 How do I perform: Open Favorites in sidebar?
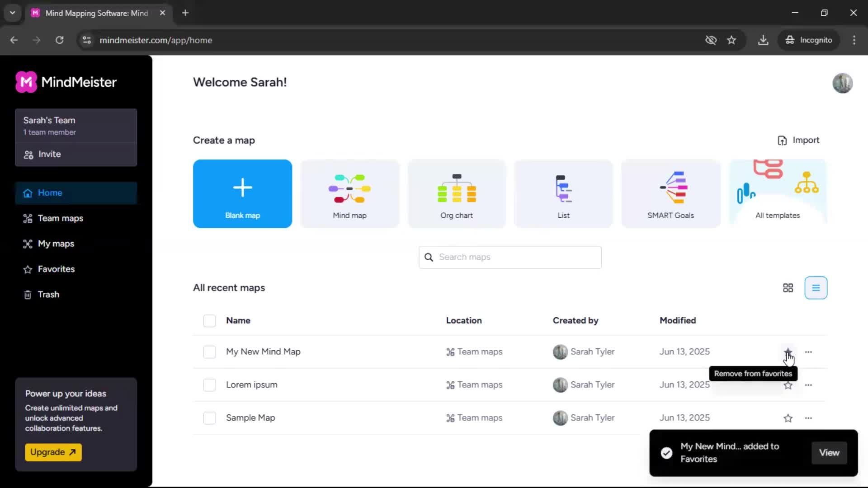click(76, 269)
